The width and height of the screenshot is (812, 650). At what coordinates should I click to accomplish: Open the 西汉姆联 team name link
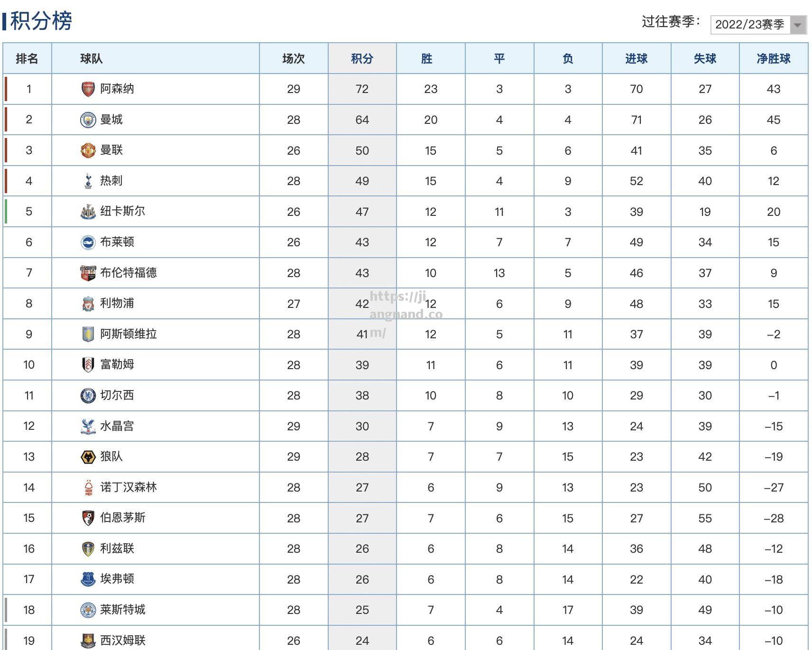pyautogui.click(x=123, y=640)
